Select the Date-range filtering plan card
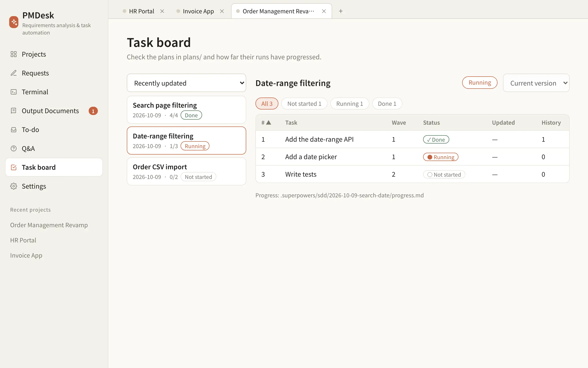The width and height of the screenshot is (588, 368). pos(186,141)
